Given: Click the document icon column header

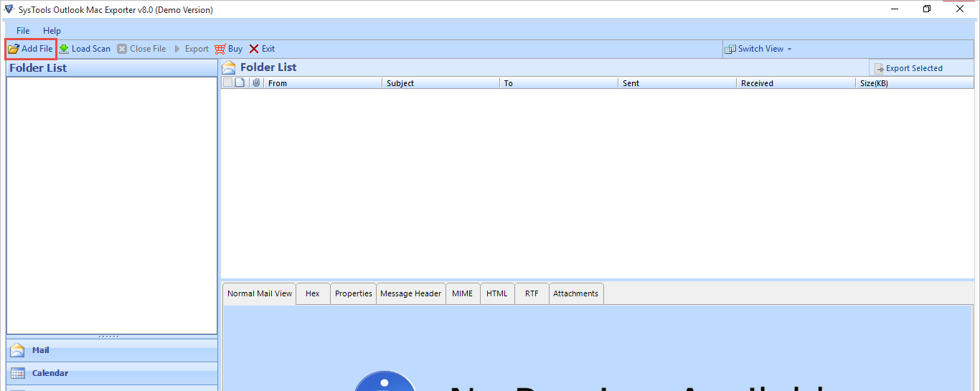Looking at the screenshot, I should tap(240, 83).
